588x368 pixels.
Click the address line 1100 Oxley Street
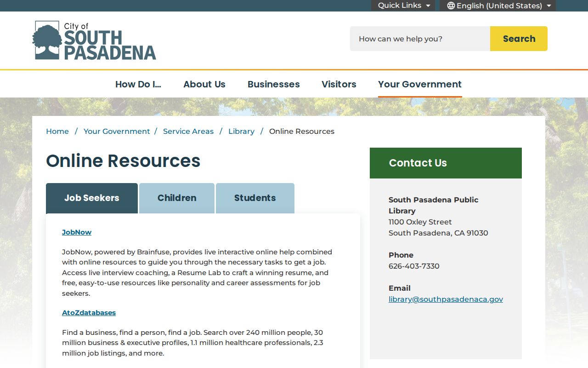pyautogui.click(x=420, y=222)
